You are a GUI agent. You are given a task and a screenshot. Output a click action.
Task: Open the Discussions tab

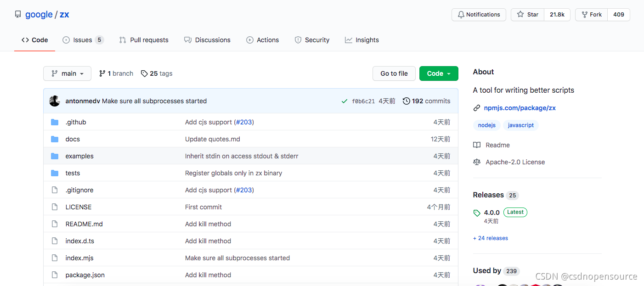click(207, 40)
